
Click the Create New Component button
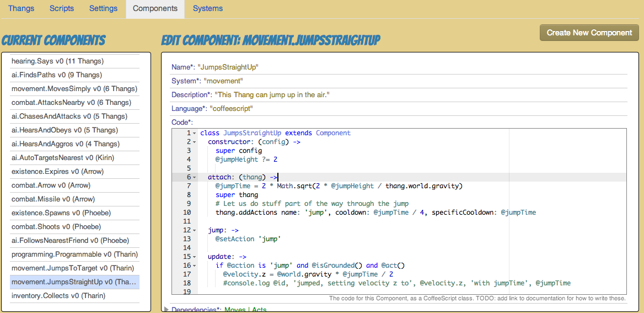[589, 33]
